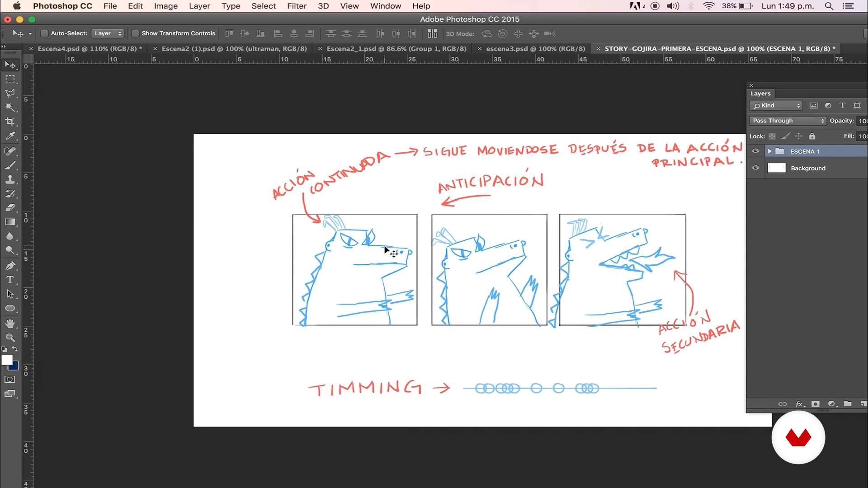Select the Horizontal Type tool
The image size is (868, 488).
click(10, 280)
